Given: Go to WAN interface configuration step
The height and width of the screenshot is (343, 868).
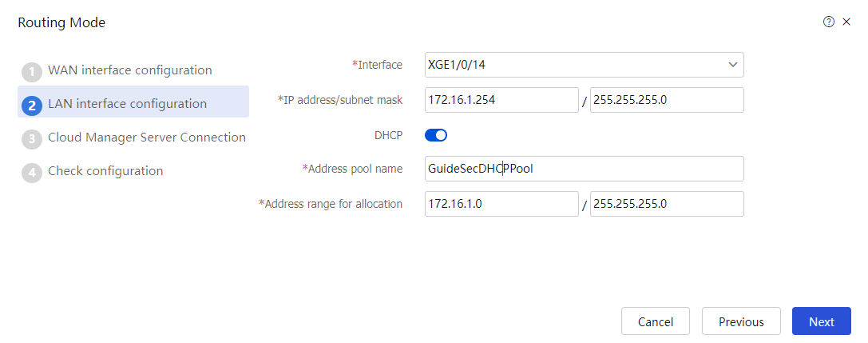Looking at the screenshot, I should [x=130, y=70].
